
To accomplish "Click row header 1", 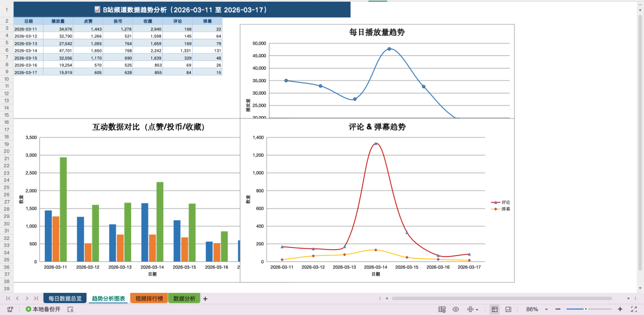I will [x=7, y=10].
